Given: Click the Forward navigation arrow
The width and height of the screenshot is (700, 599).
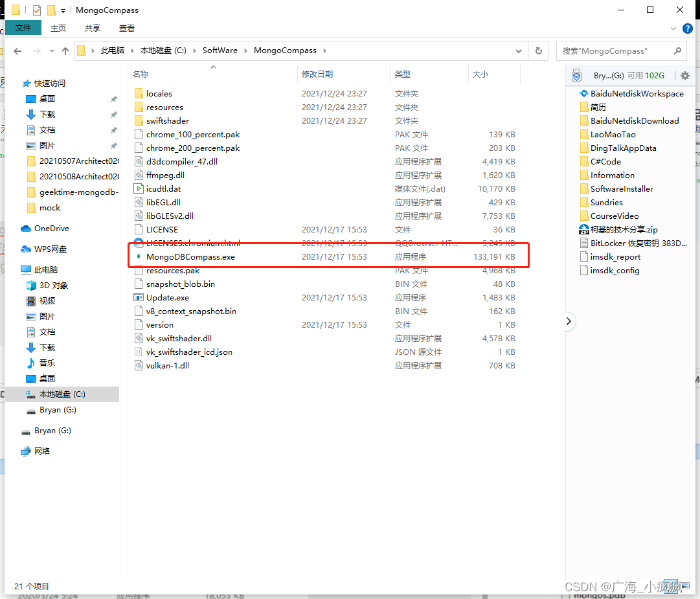Looking at the screenshot, I should [x=37, y=51].
